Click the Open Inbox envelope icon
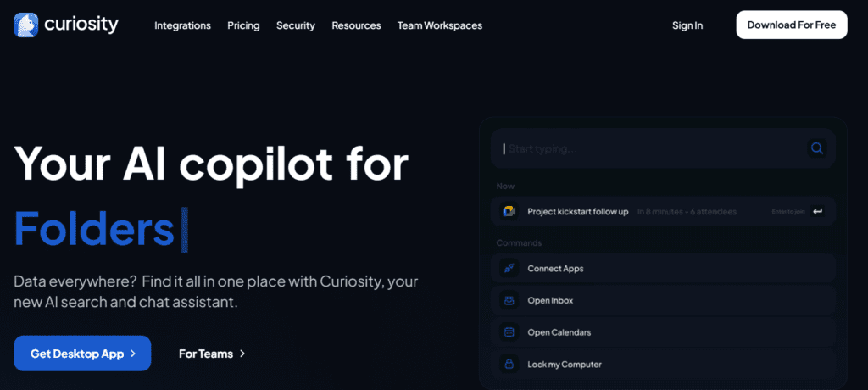868x390 pixels. click(509, 300)
